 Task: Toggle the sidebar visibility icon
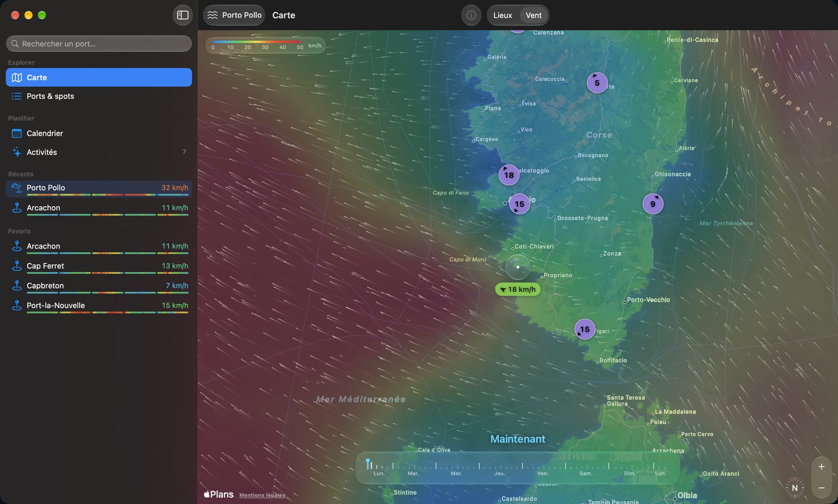[x=183, y=15]
